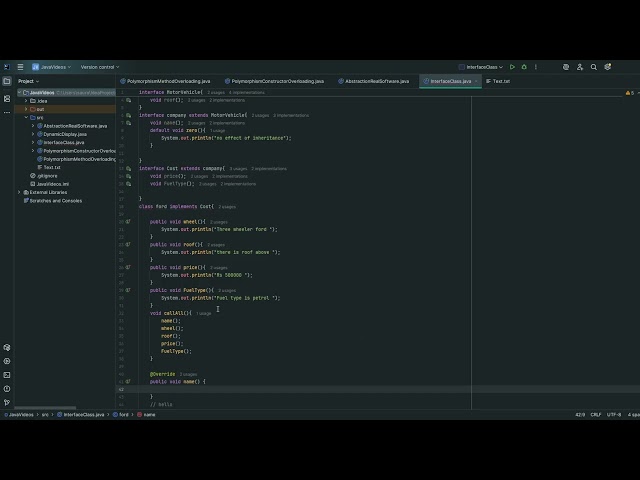The width and height of the screenshot is (640, 480).
Task: Open the More actions menu beside Debug
Action: [x=536, y=67]
